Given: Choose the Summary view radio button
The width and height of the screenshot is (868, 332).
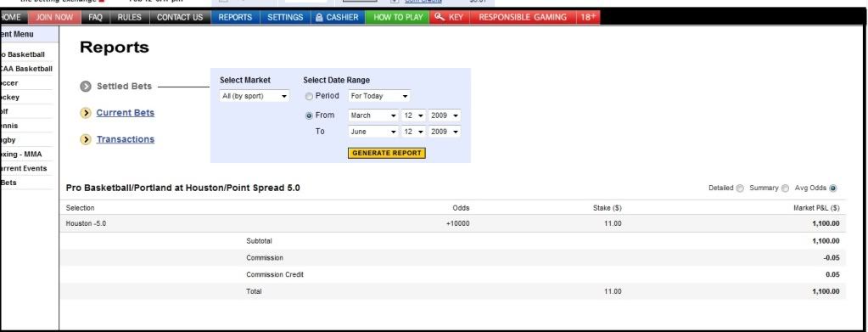Looking at the screenshot, I should (785, 189).
